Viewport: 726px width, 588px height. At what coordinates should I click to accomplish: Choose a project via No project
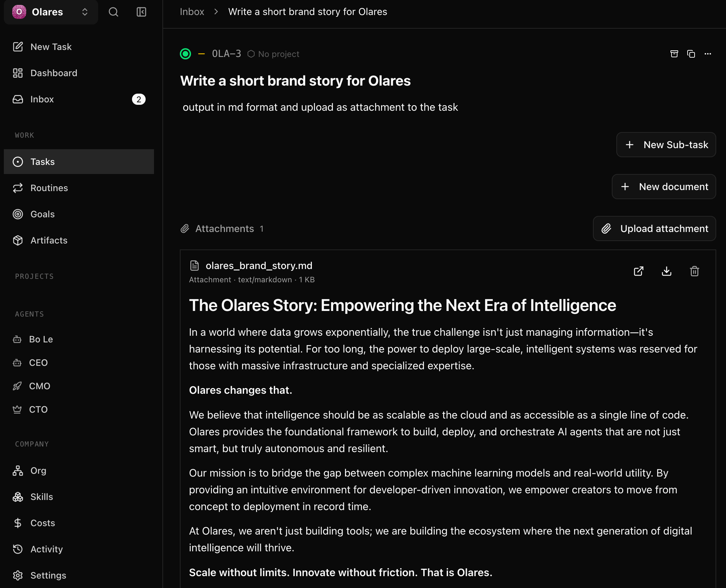(273, 54)
